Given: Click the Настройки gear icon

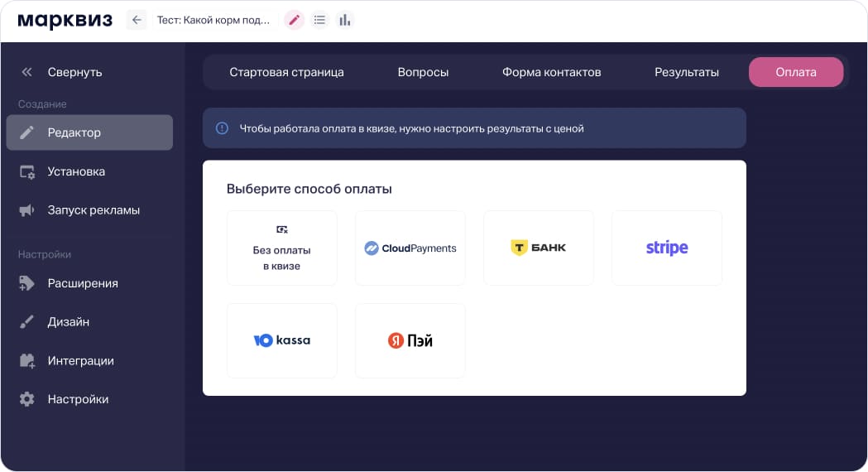Looking at the screenshot, I should 26,399.
